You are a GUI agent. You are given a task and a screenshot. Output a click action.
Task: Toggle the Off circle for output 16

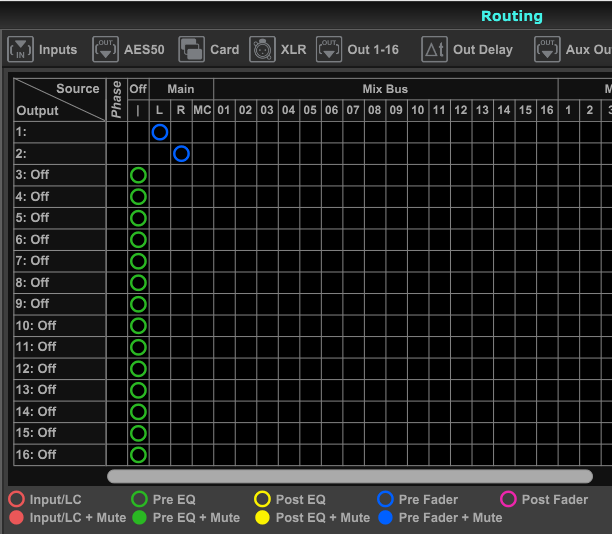pyautogui.click(x=138, y=455)
